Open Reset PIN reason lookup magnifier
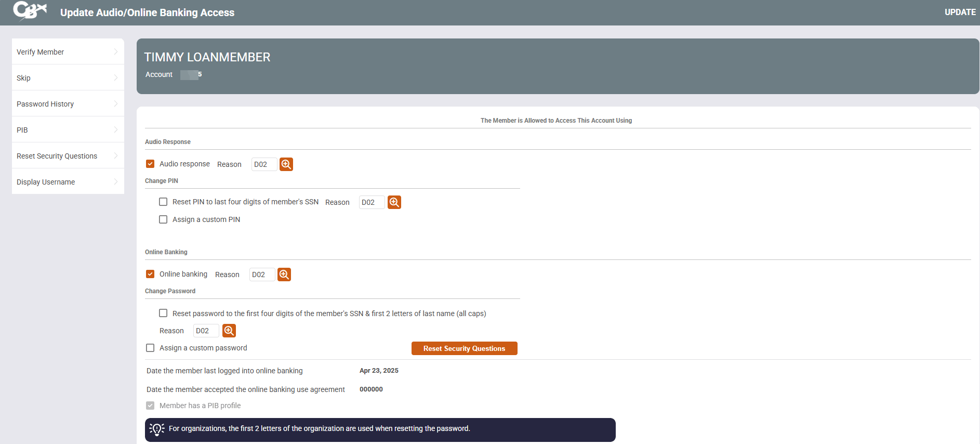The height and width of the screenshot is (444, 980). (394, 202)
